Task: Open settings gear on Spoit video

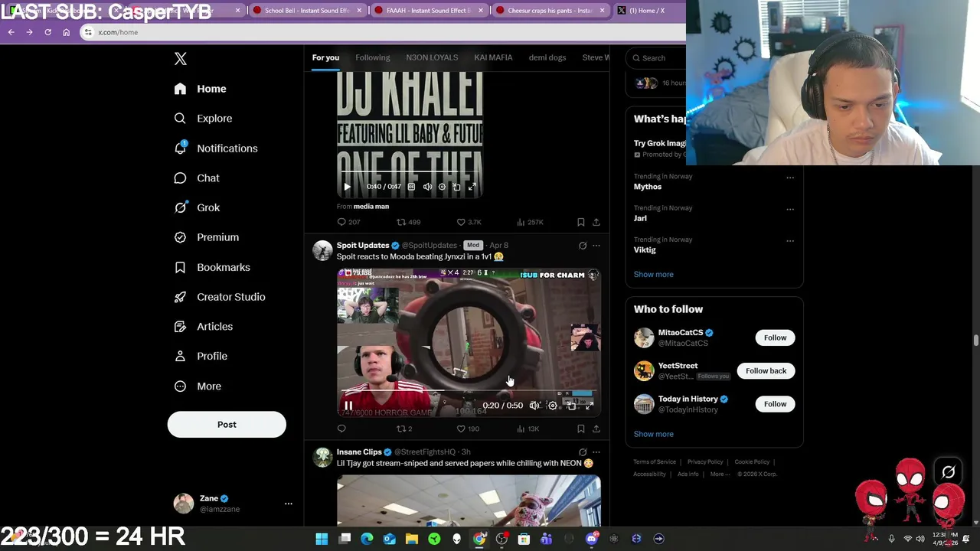Action: click(x=553, y=406)
